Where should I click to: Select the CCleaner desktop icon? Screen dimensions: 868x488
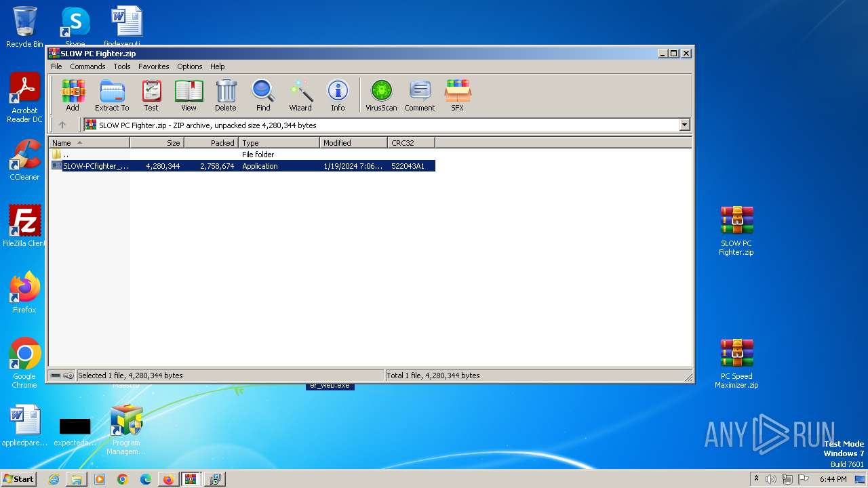(24, 160)
